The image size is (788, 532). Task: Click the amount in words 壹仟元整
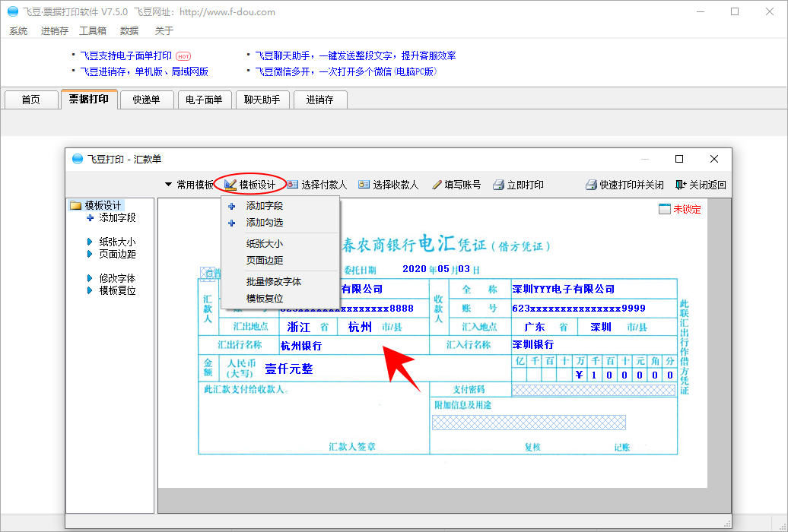[x=289, y=369]
